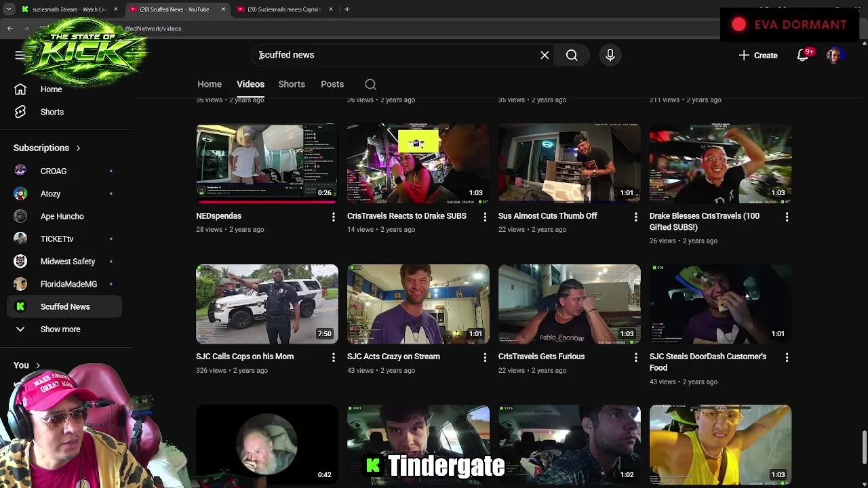
Task: Select the Scuffed News subscription
Action: coord(64,306)
